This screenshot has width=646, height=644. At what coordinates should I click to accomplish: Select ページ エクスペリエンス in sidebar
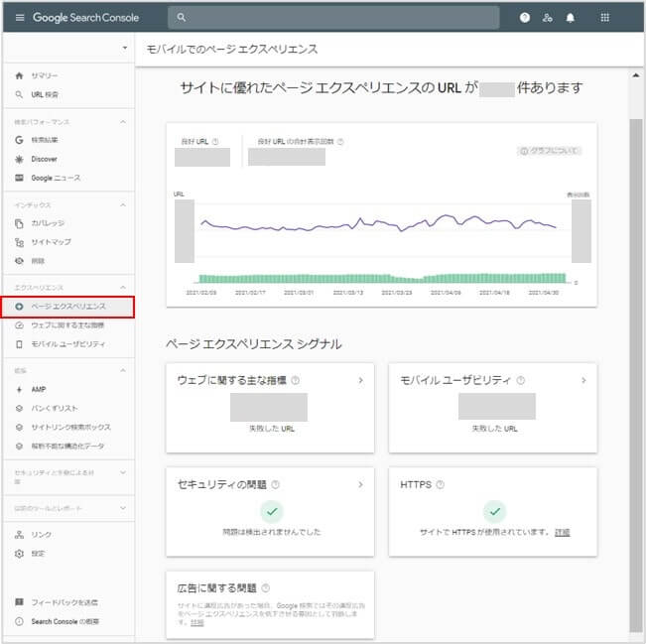coord(67,307)
